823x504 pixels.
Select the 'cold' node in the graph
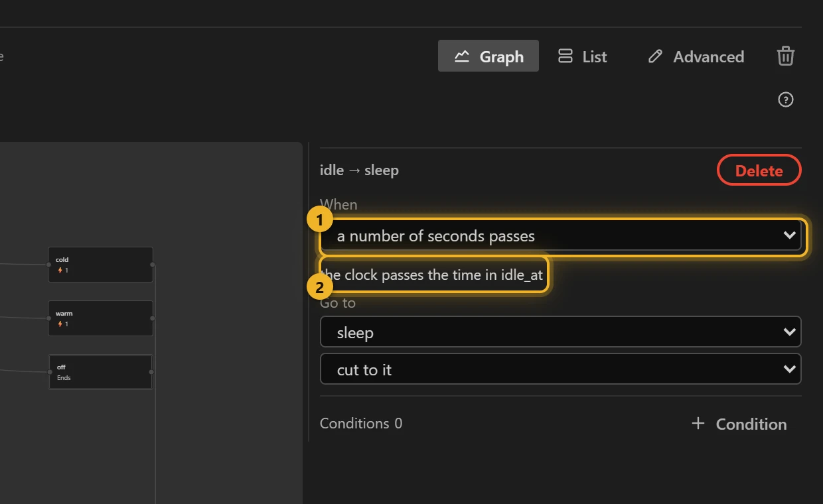click(x=100, y=265)
